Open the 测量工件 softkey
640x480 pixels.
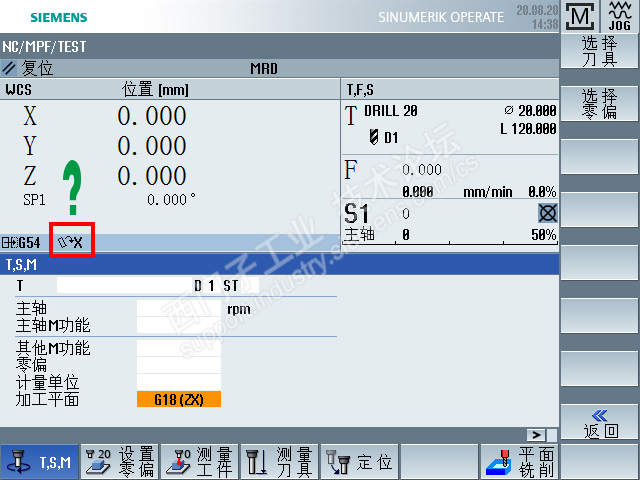(200, 462)
